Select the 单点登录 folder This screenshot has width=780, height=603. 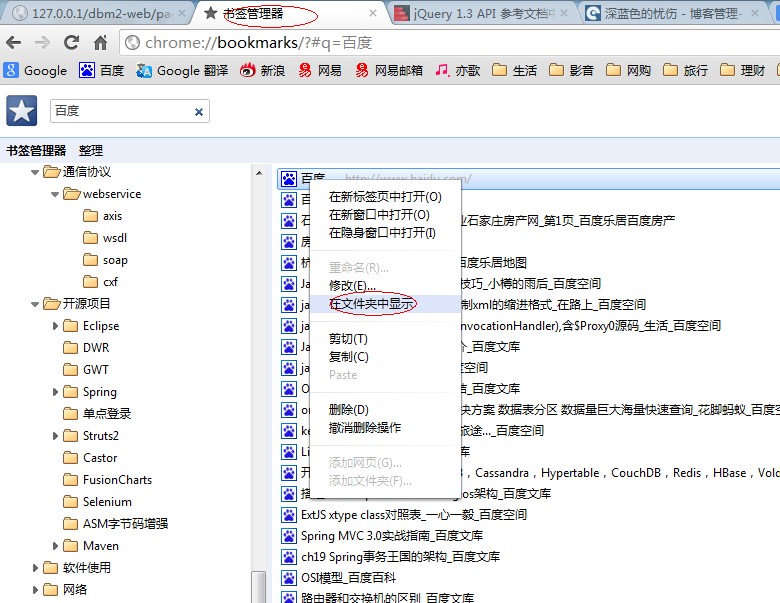tap(98, 413)
